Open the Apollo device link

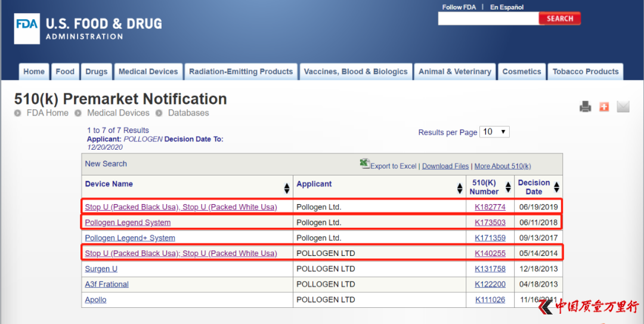95,300
